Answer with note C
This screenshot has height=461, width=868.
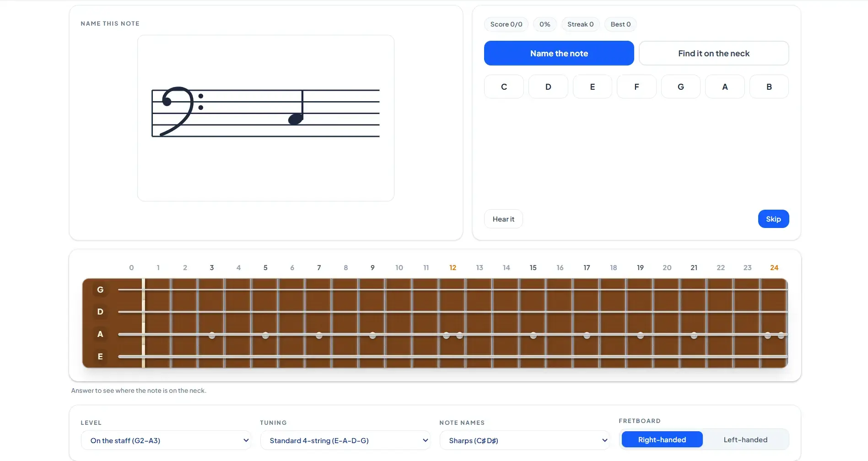(x=504, y=87)
